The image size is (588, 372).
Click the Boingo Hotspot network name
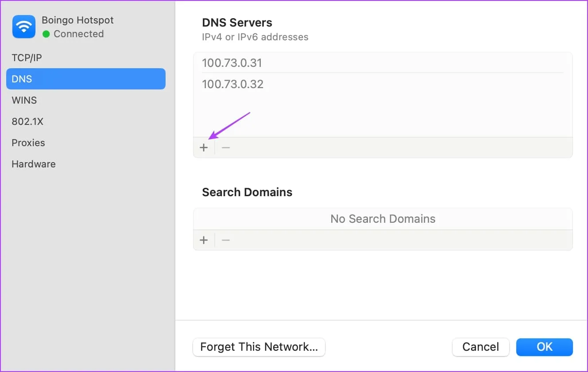(x=77, y=20)
